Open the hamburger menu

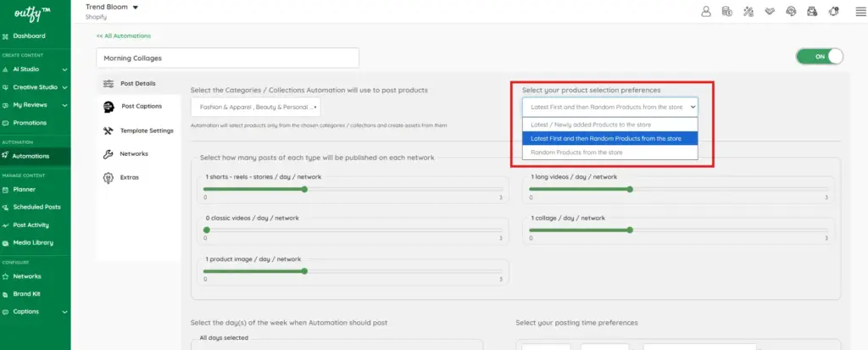[860, 12]
